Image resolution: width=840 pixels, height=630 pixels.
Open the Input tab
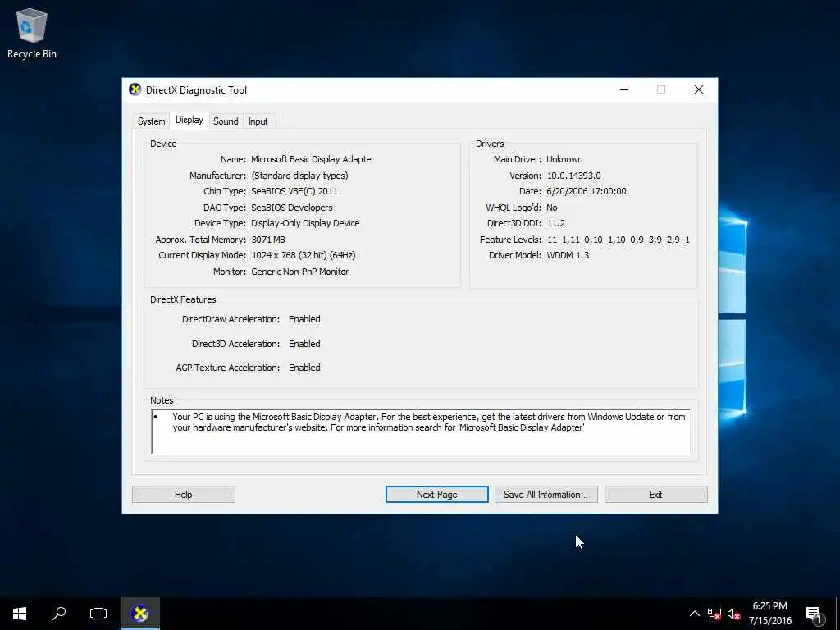pyautogui.click(x=258, y=121)
